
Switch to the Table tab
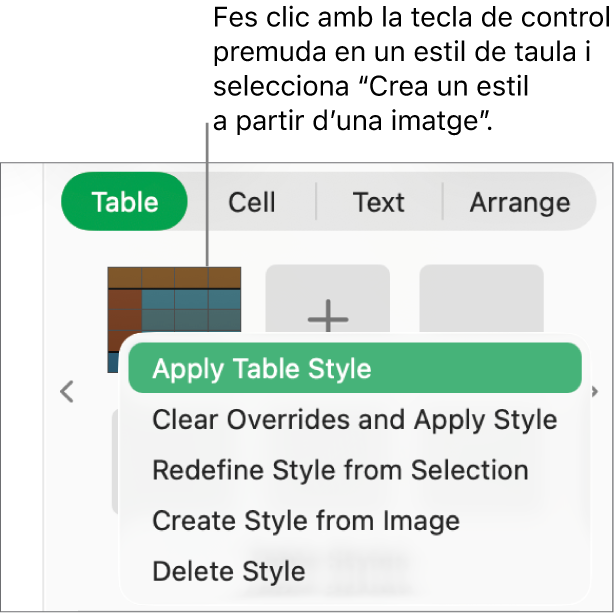pos(124,203)
